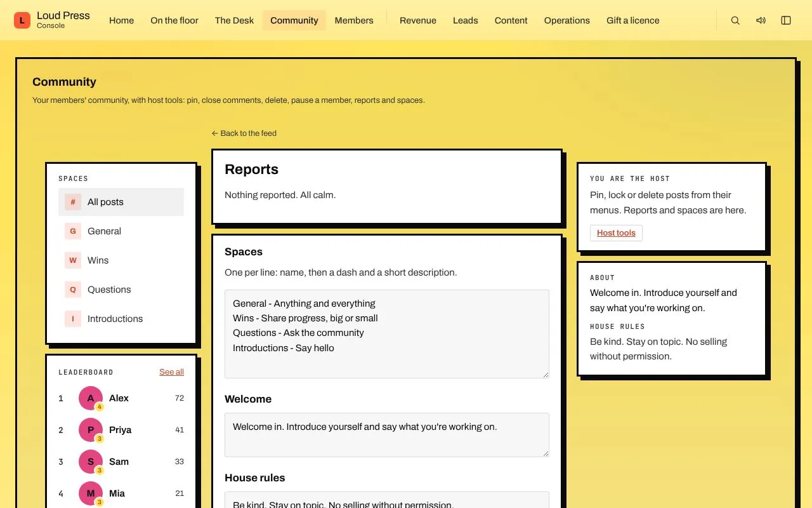Image resolution: width=812 pixels, height=508 pixels.
Task: Click the "Nothing reported. All calm." text
Action: (280, 195)
